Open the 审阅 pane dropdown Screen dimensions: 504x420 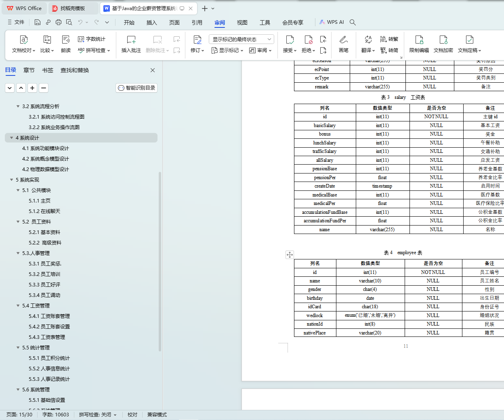point(260,50)
